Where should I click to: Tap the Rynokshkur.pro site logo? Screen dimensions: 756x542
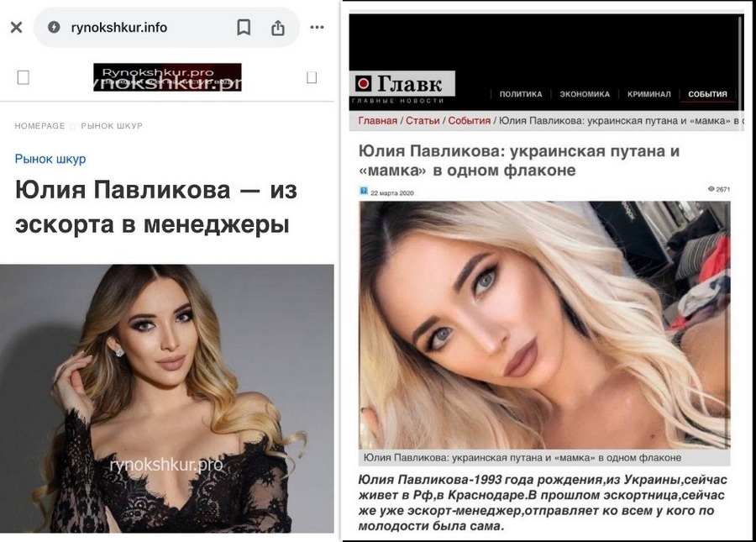(167, 77)
